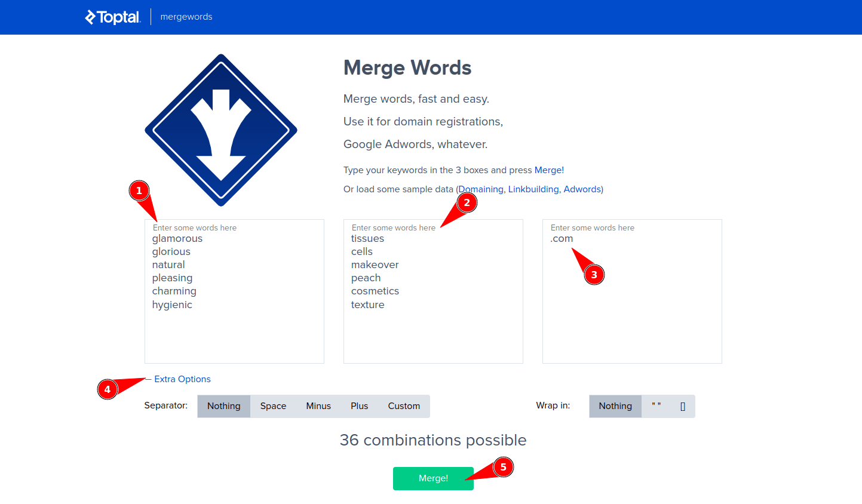
Task: Select the Custom separator option
Action: [404, 406]
